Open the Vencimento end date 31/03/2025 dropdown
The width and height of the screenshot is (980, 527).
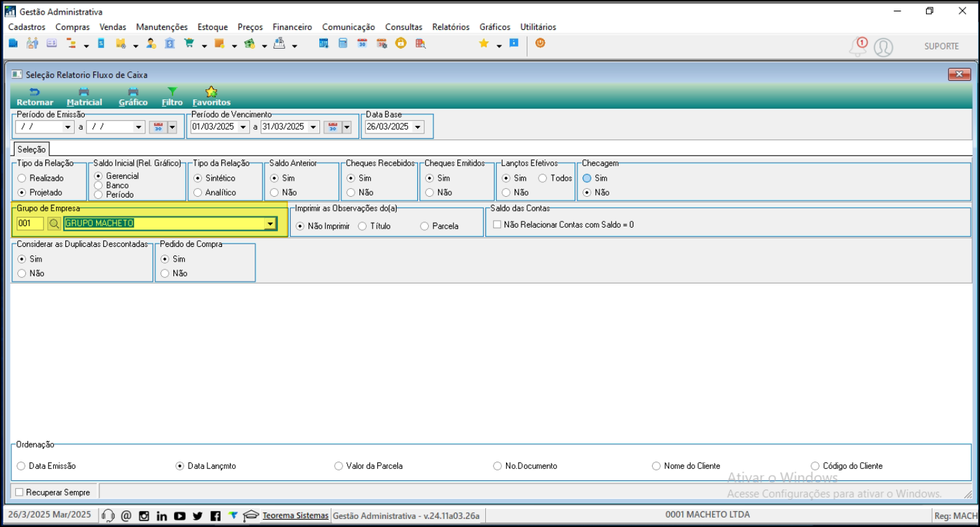(313, 127)
